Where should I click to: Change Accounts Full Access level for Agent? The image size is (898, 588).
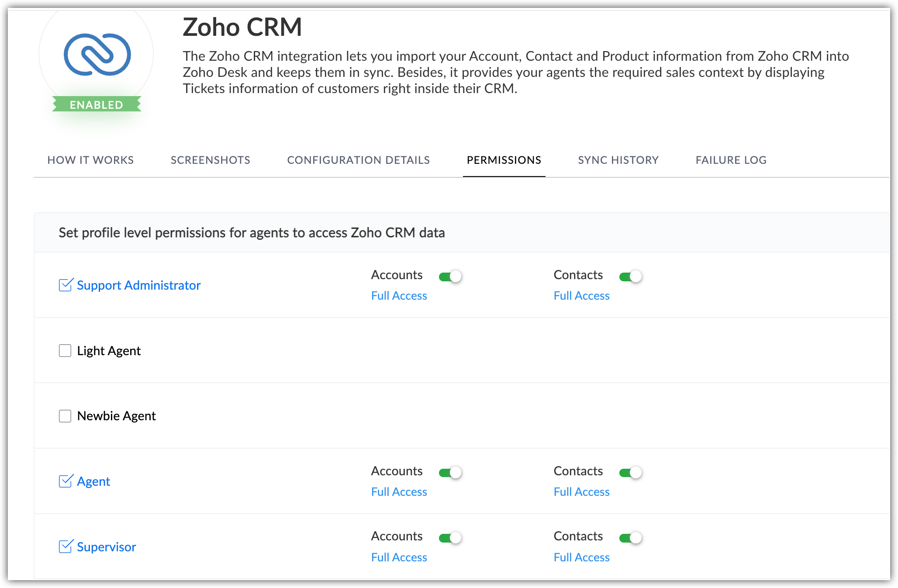pyautogui.click(x=399, y=492)
